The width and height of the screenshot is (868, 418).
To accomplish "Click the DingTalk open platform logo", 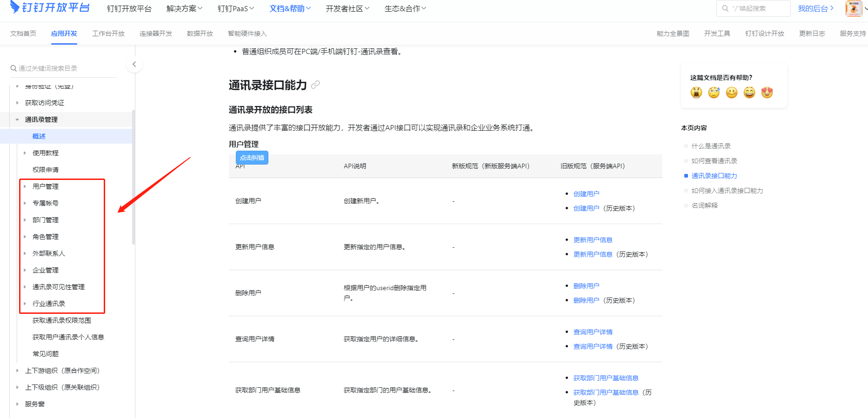I will [x=49, y=7].
